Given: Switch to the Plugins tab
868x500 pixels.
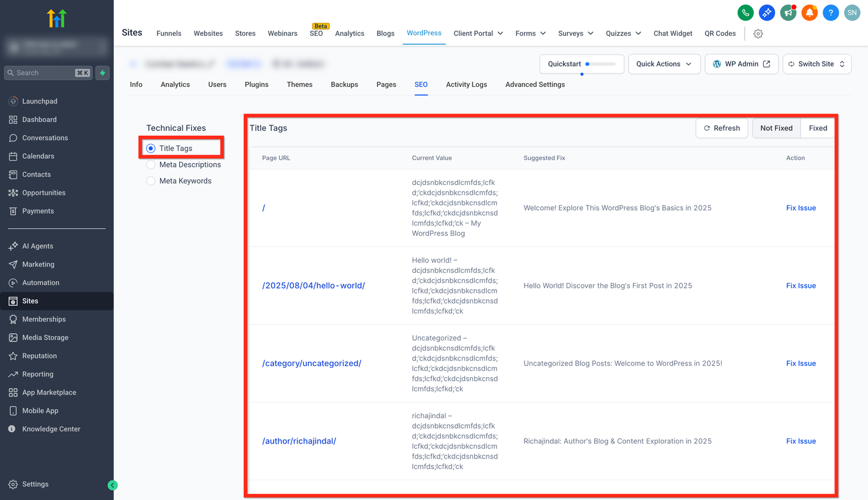Looking at the screenshot, I should pyautogui.click(x=256, y=84).
